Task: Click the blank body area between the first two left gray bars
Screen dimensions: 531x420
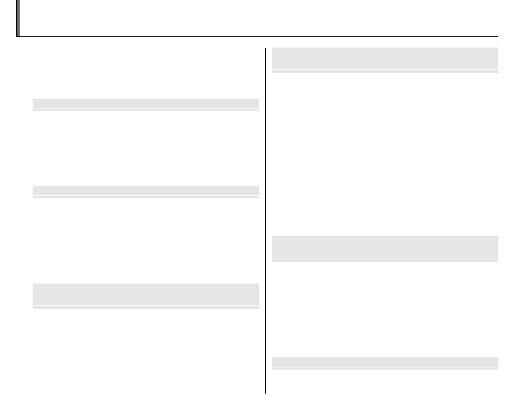Action: (146, 148)
